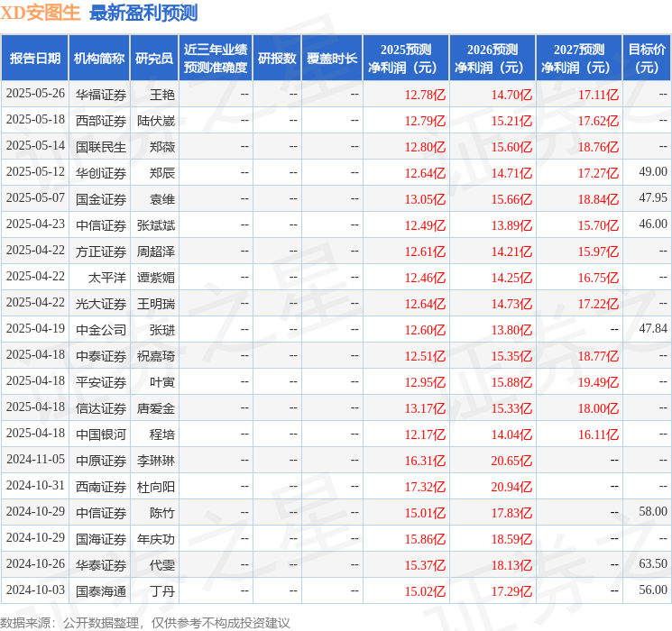Click the 近三年业绩预测准确度 column header
This screenshot has width=672, height=631.
tap(216, 59)
